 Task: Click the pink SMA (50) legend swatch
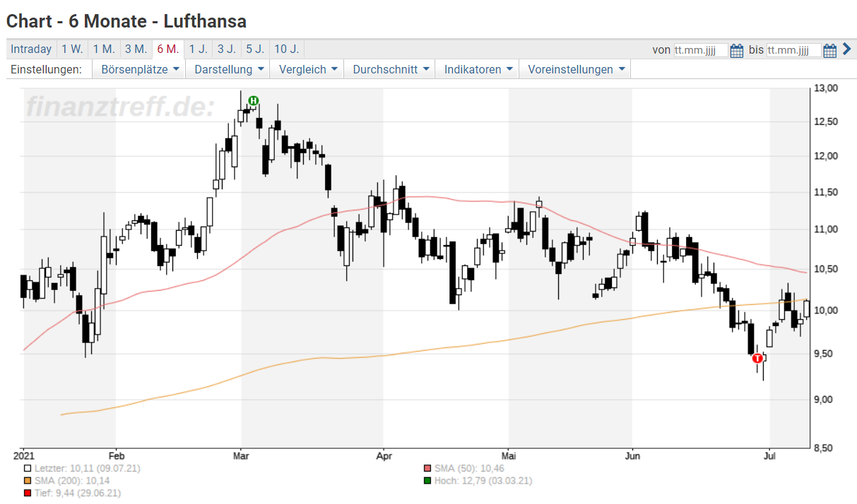[x=427, y=468]
